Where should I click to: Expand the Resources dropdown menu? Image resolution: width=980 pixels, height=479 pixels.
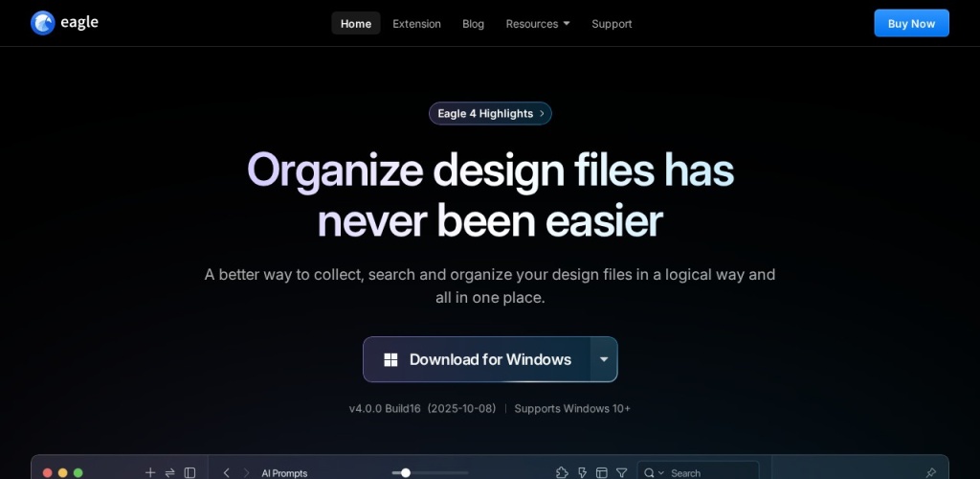[537, 23]
